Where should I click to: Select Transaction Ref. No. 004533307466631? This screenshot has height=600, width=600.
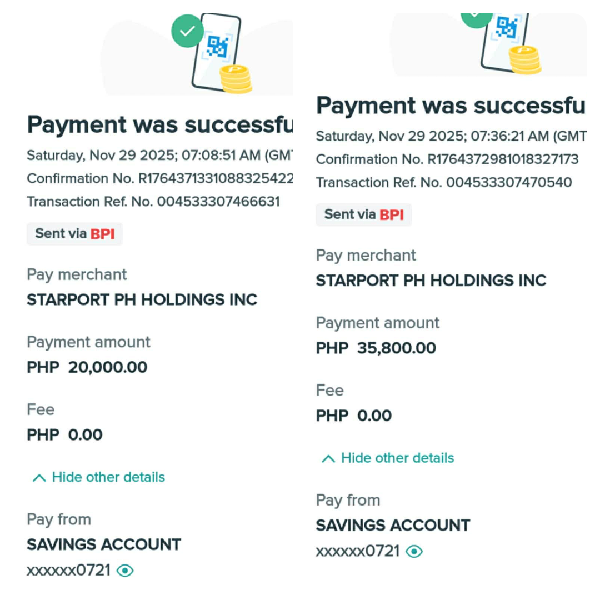(x=153, y=202)
